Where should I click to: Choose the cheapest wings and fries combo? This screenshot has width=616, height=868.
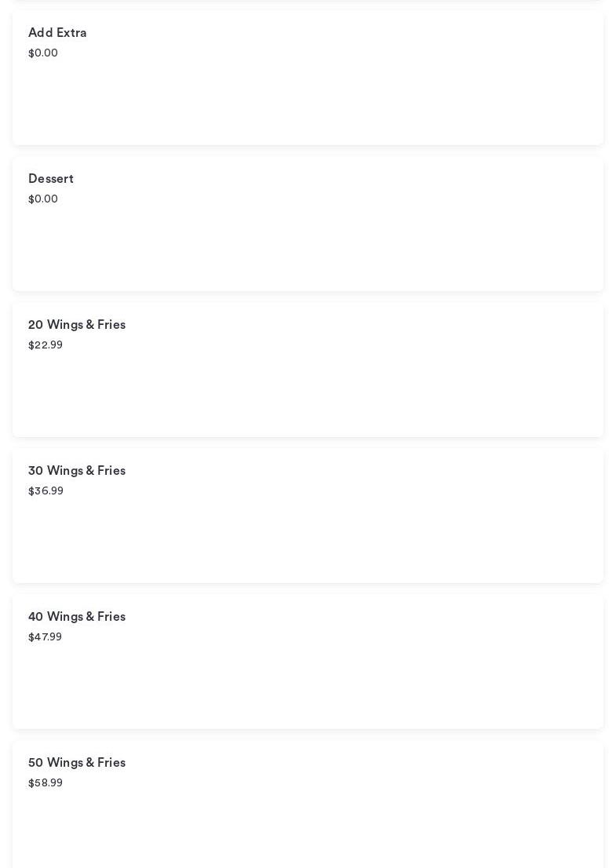coord(308,369)
